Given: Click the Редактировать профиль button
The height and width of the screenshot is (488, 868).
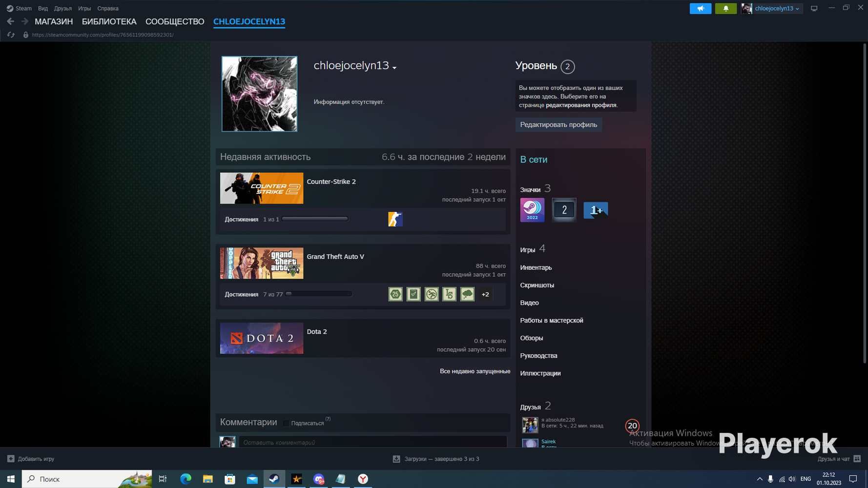Looking at the screenshot, I should 558,124.
